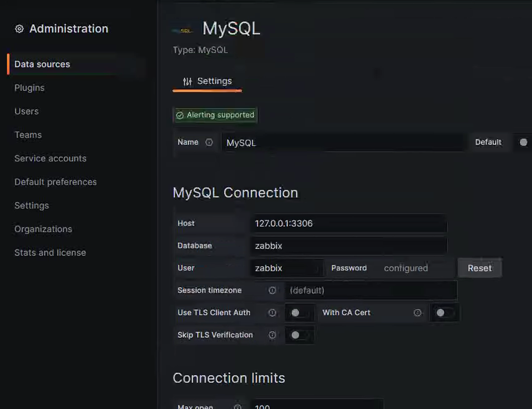Viewport: 532px width, 409px height.
Task: Click the Administration gear icon
Action: pos(19,29)
